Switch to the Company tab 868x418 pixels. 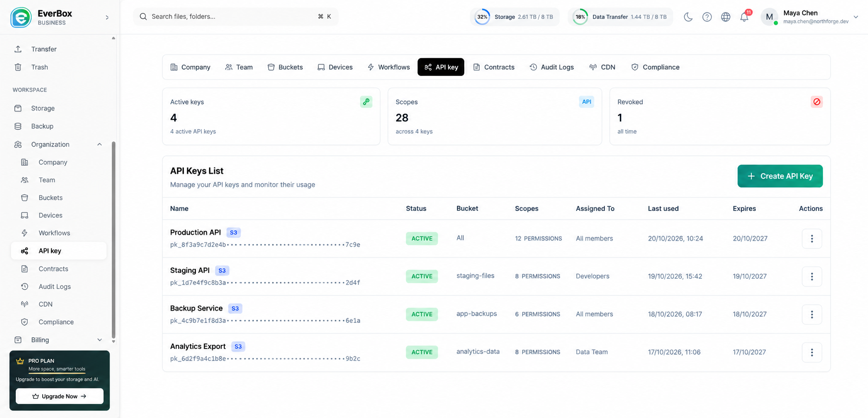[x=190, y=67]
